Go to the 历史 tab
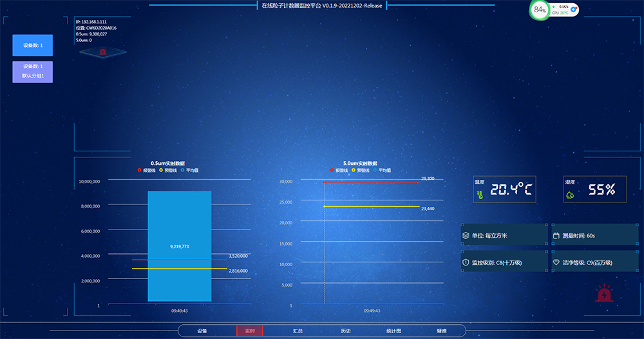Viewport: 644px width, 339px height. tap(346, 331)
